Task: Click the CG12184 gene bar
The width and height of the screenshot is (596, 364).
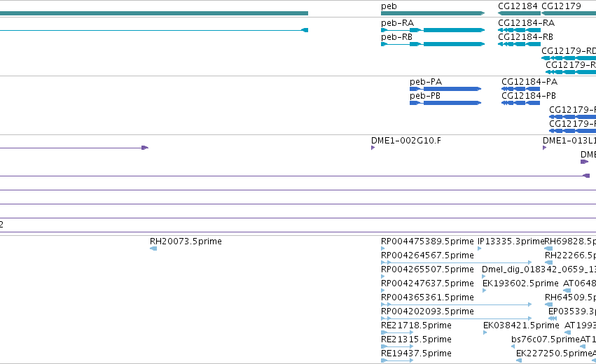Action: 519,13
